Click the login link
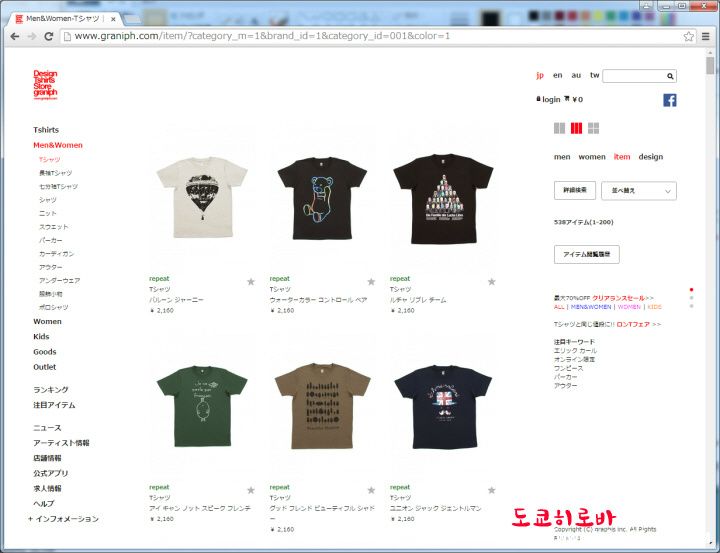The height and width of the screenshot is (553, 720). (x=551, y=99)
